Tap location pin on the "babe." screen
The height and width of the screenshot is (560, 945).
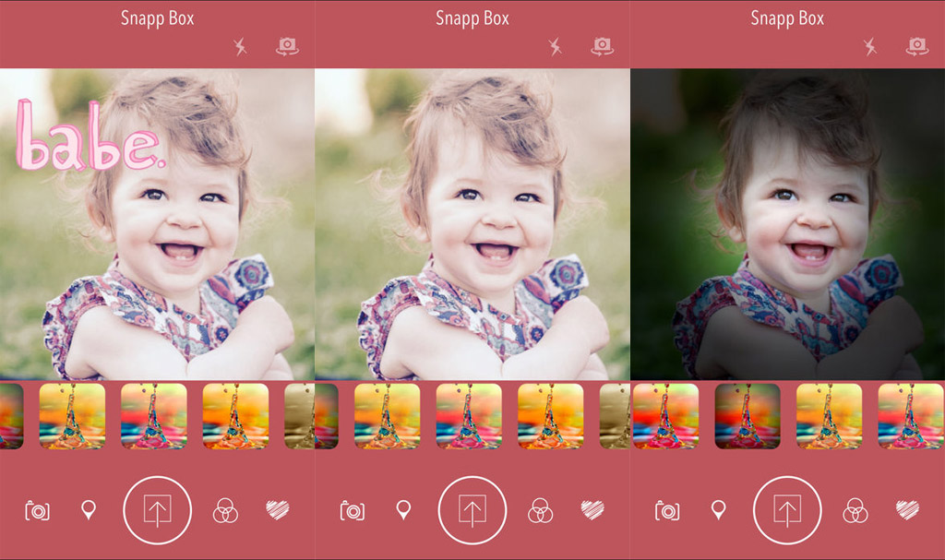click(89, 509)
